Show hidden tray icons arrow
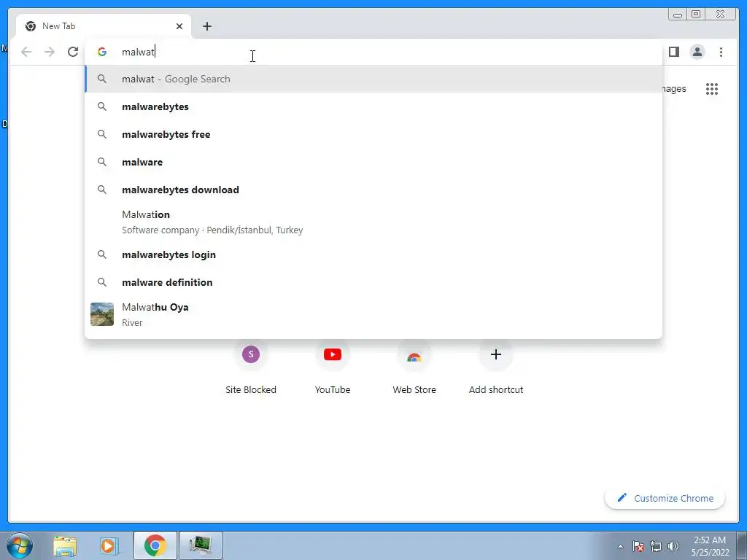 [x=620, y=546]
